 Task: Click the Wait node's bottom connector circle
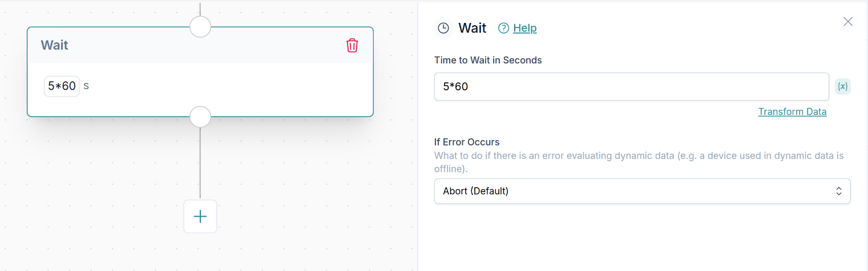(200, 117)
